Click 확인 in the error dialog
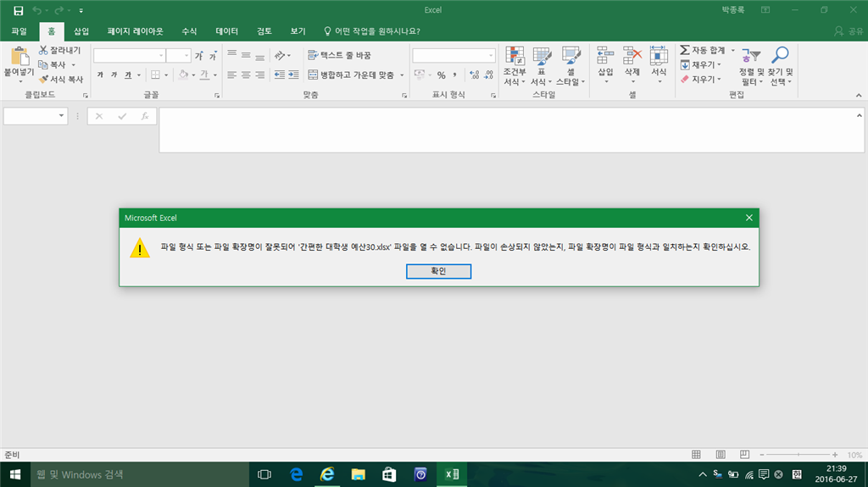 [x=438, y=271]
